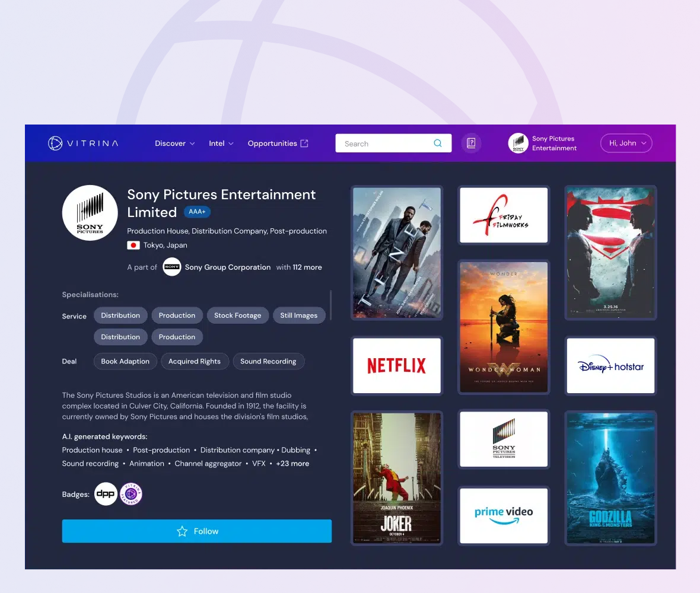Screen dimensions: 700x593
Task: Click the 'Distribution company' keyword
Action: point(237,449)
